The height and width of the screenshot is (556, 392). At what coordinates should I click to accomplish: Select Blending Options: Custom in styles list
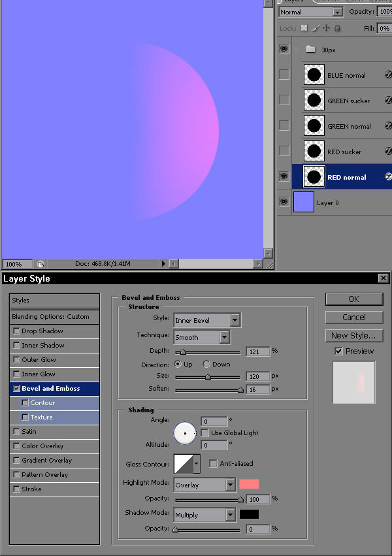(x=54, y=316)
